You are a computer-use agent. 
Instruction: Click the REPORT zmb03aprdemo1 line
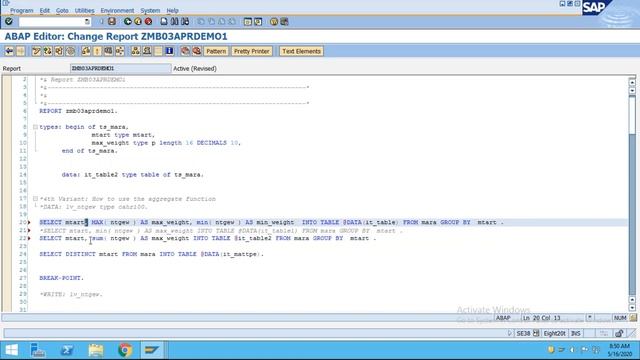tap(78, 111)
